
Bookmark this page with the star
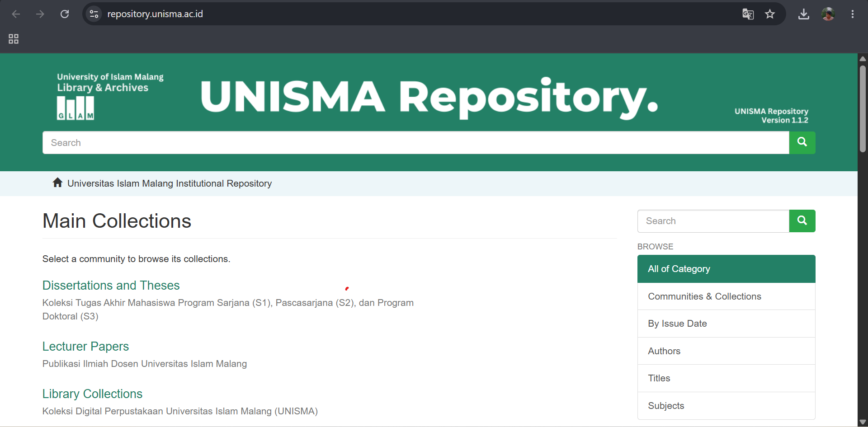tap(770, 14)
